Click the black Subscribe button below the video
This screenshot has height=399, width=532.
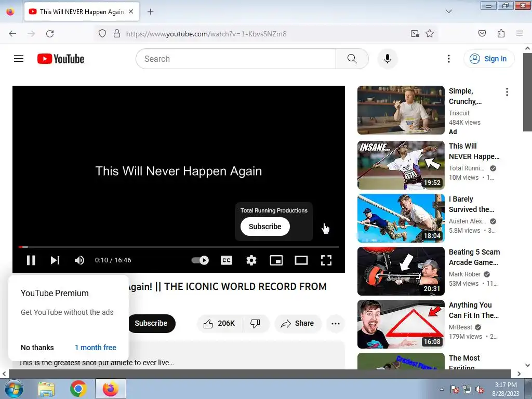(x=151, y=323)
